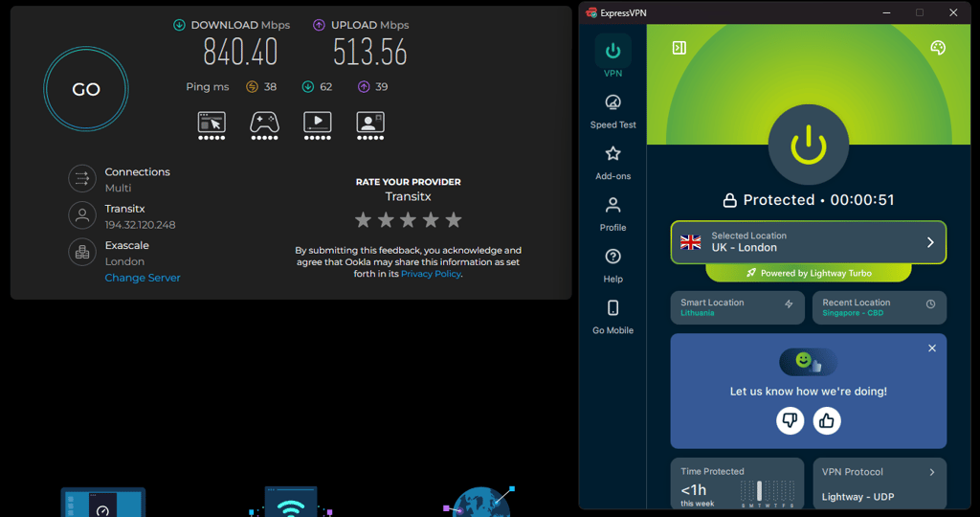
Task: Click the idle ping latency icon
Action: pos(252,87)
